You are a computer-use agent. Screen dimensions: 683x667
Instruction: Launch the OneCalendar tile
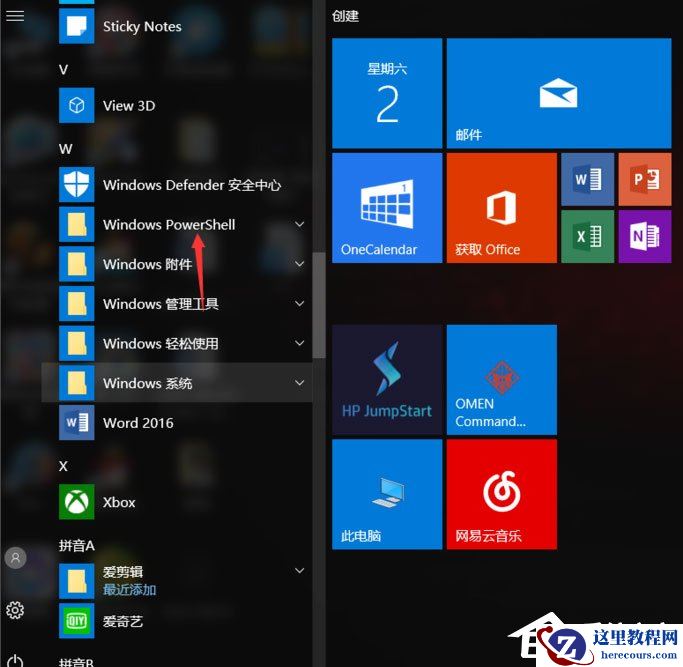click(387, 208)
